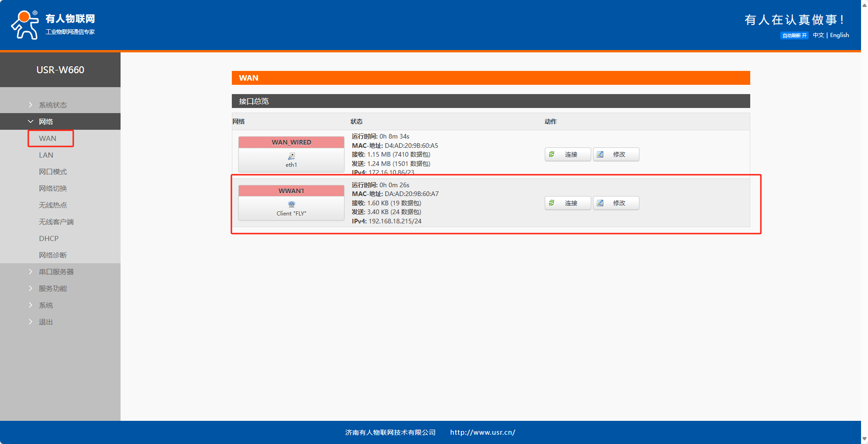Click the 济南有人物联网技术有限公司 footer text

point(390,432)
